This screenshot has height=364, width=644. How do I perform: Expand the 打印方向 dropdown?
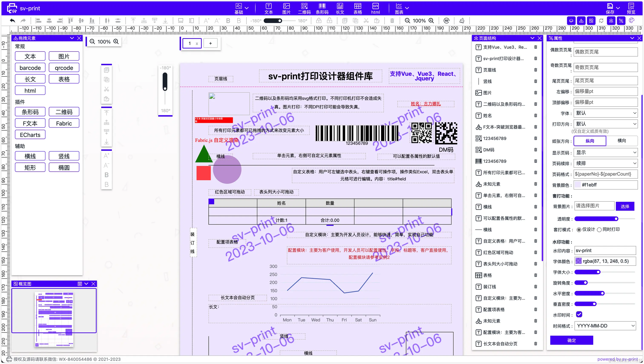(605, 124)
